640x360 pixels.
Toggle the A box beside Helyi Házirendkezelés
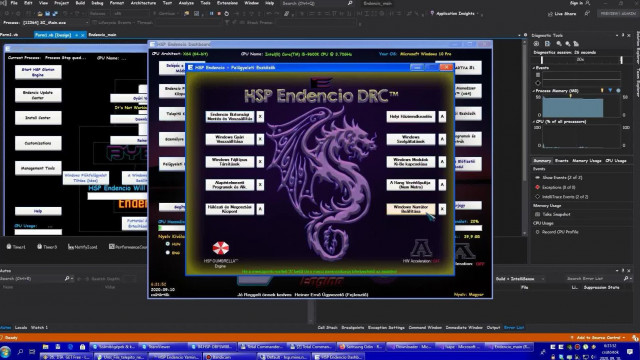(x=442, y=116)
